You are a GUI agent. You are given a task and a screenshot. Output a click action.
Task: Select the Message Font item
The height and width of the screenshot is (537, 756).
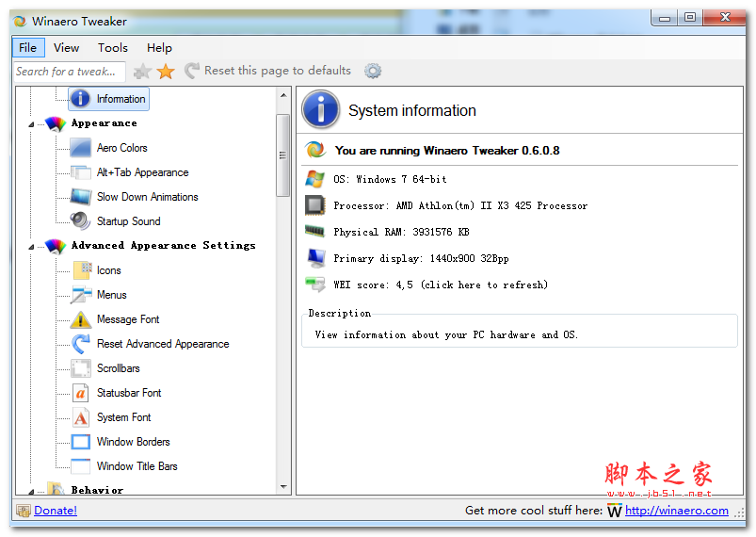128,319
